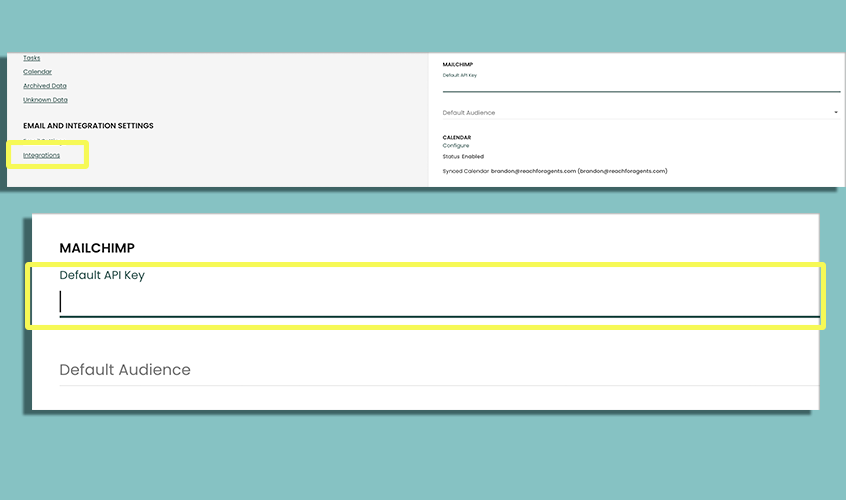846x500 pixels.
Task: Click the Default Audience dropdown arrow
Action: point(835,113)
